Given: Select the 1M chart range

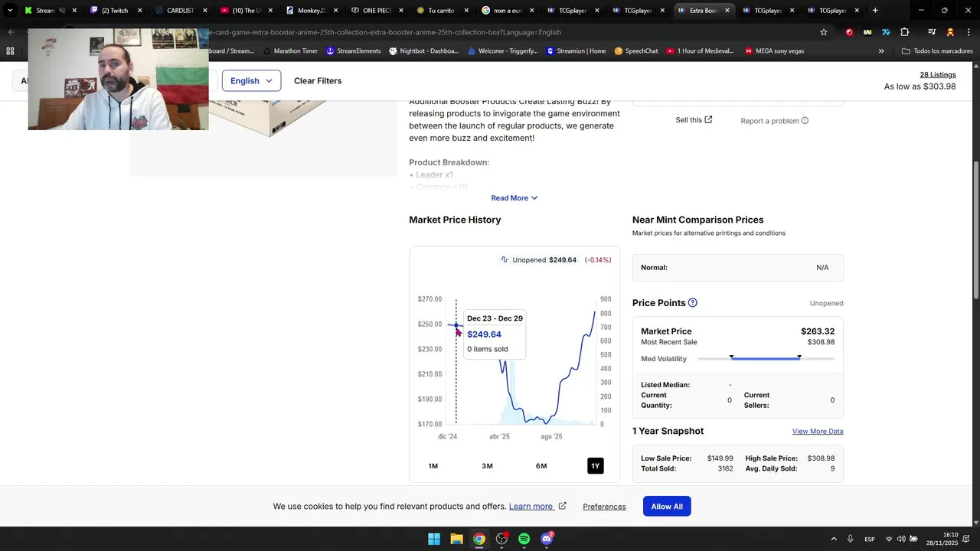Looking at the screenshot, I should point(433,466).
